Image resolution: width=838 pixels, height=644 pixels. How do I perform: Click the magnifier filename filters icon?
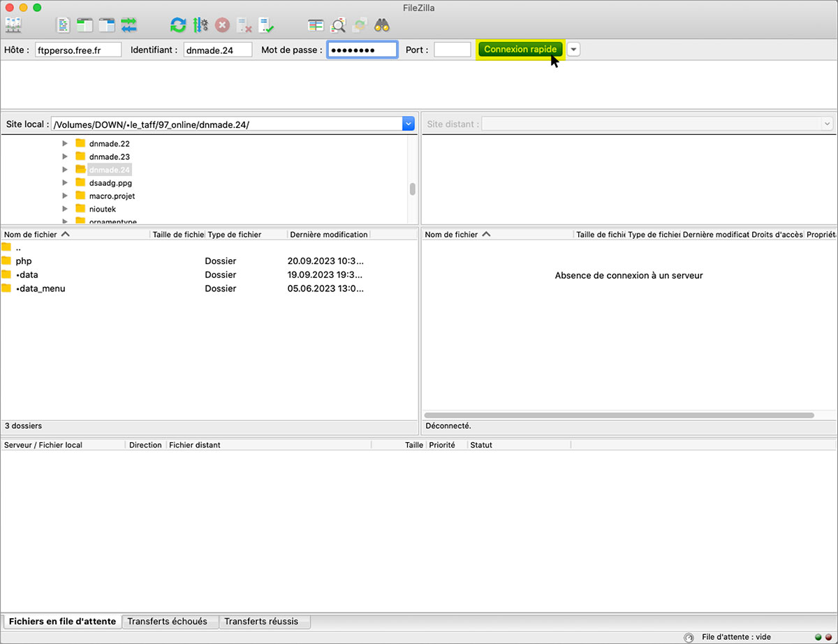coord(338,25)
